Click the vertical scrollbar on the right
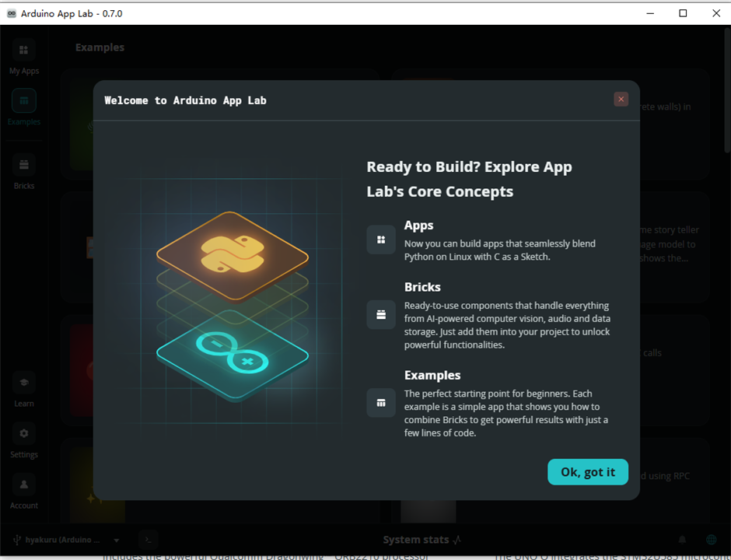The image size is (731, 560). click(x=727, y=89)
